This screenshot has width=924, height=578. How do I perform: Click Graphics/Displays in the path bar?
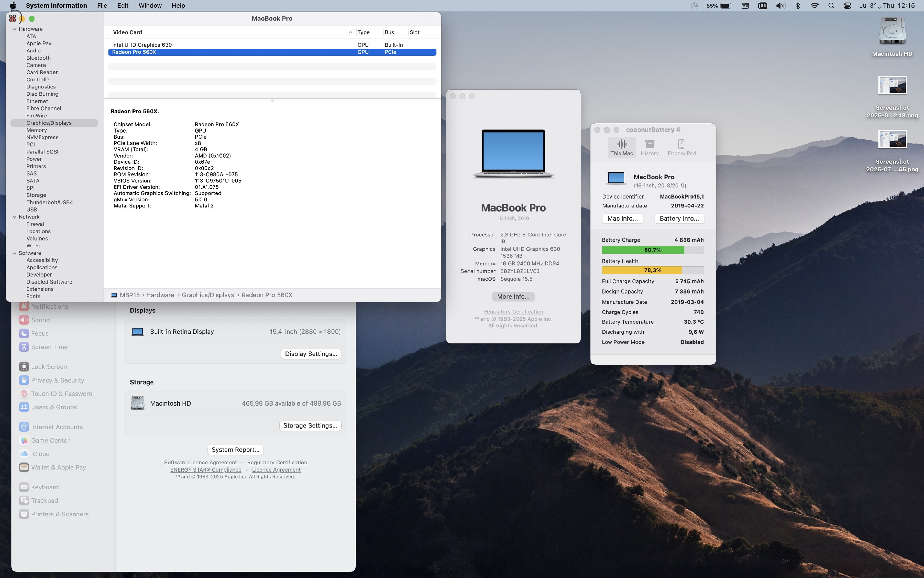pos(208,295)
